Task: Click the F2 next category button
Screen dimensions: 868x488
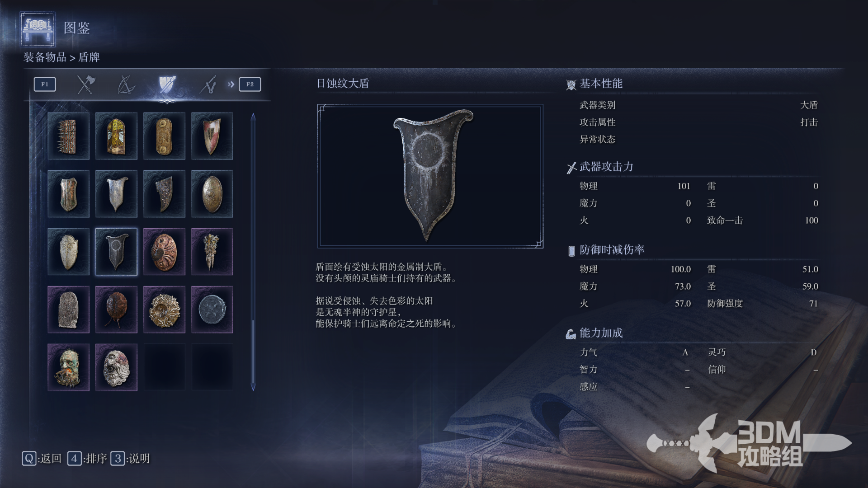Action: pyautogui.click(x=250, y=84)
